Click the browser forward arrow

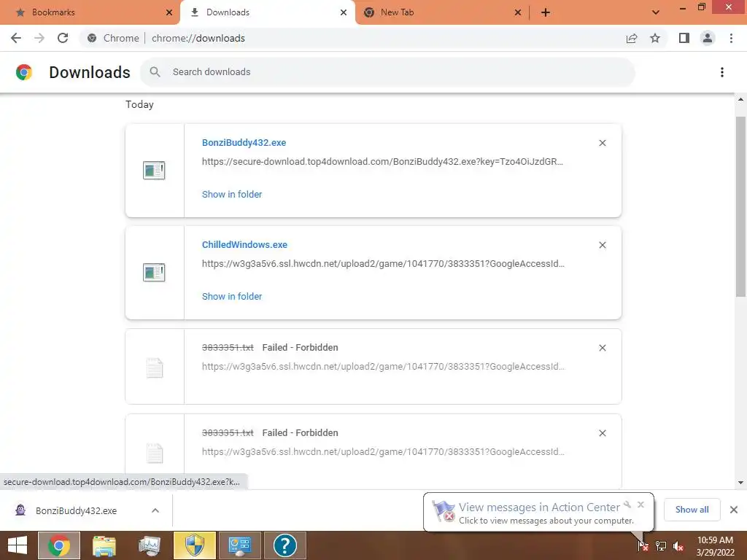39,38
